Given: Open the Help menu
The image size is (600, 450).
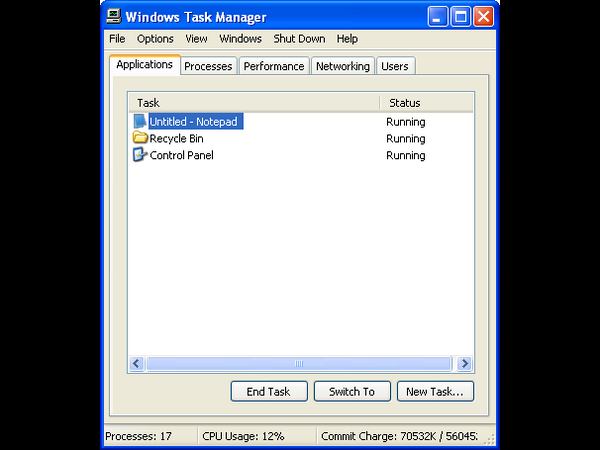Looking at the screenshot, I should [x=347, y=39].
